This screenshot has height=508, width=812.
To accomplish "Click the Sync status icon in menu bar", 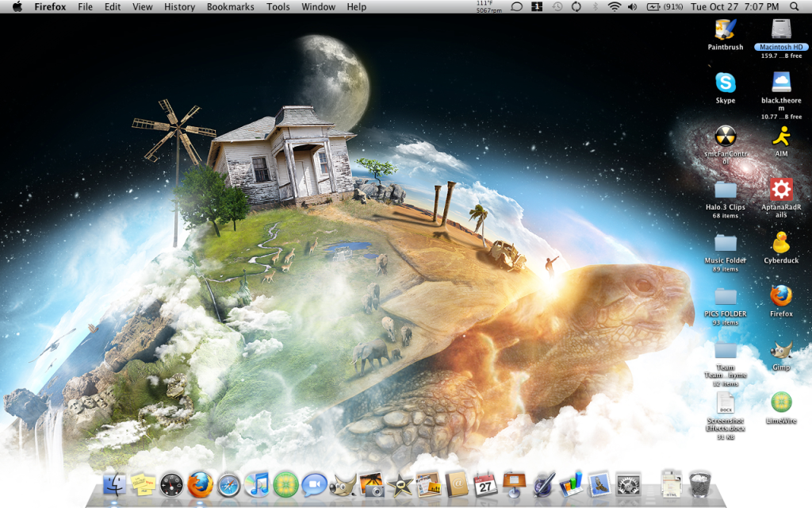I will (576, 6).
